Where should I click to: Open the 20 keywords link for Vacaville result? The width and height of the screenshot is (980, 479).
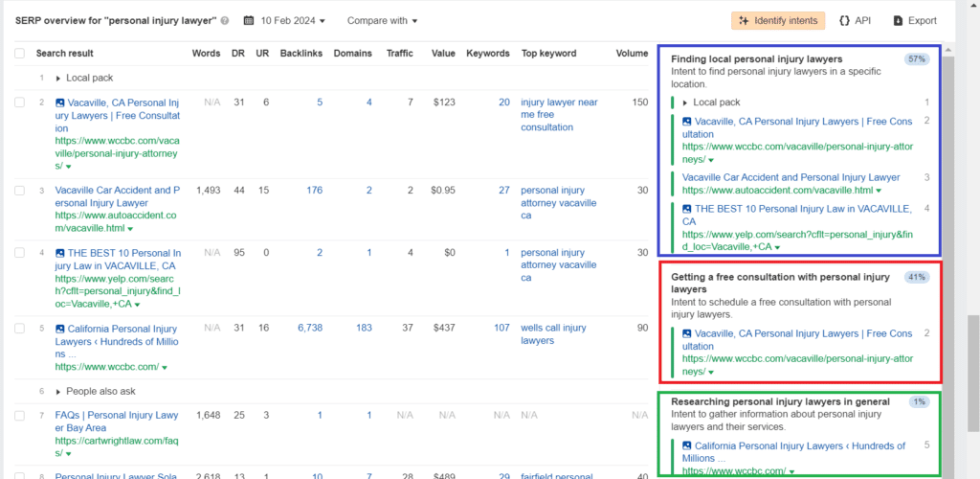tap(503, 102)
